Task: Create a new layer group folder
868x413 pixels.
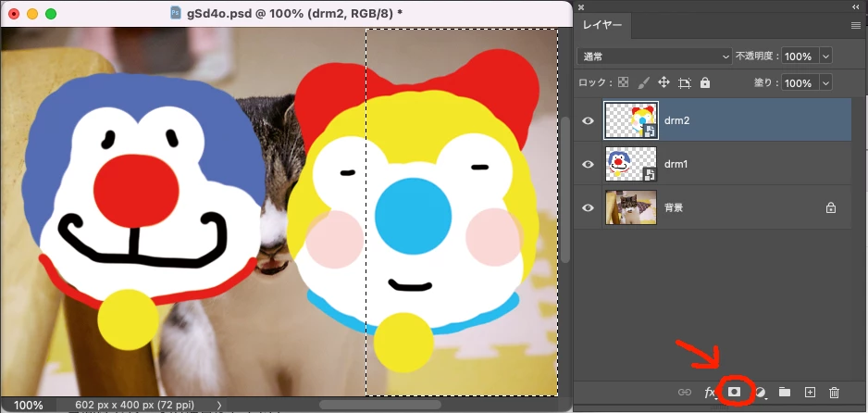Action: coord(785,392)
